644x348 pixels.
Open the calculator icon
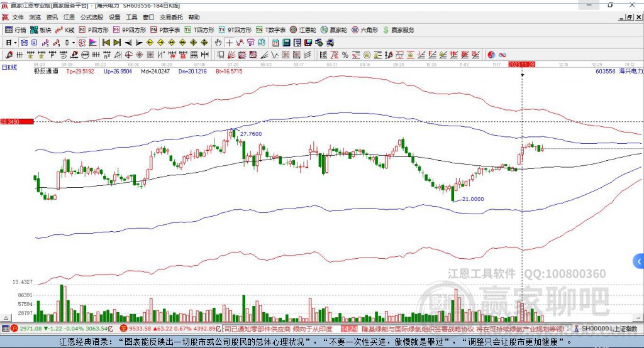click(x=287, y=43)
